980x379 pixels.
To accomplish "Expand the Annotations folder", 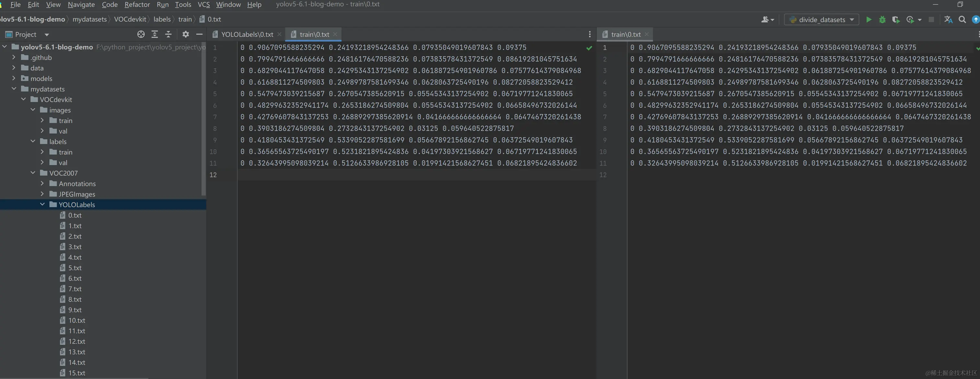I will click(42, 184).
